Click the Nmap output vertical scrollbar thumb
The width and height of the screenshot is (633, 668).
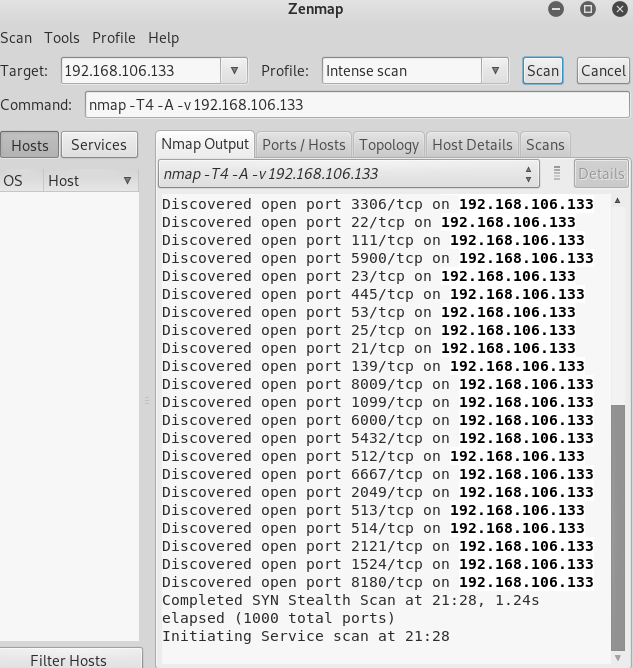point(618,527)
